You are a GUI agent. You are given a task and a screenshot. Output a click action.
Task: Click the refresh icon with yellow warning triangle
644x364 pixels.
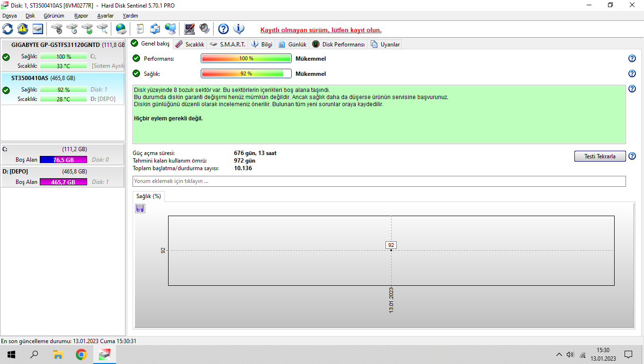pos(23,29)
